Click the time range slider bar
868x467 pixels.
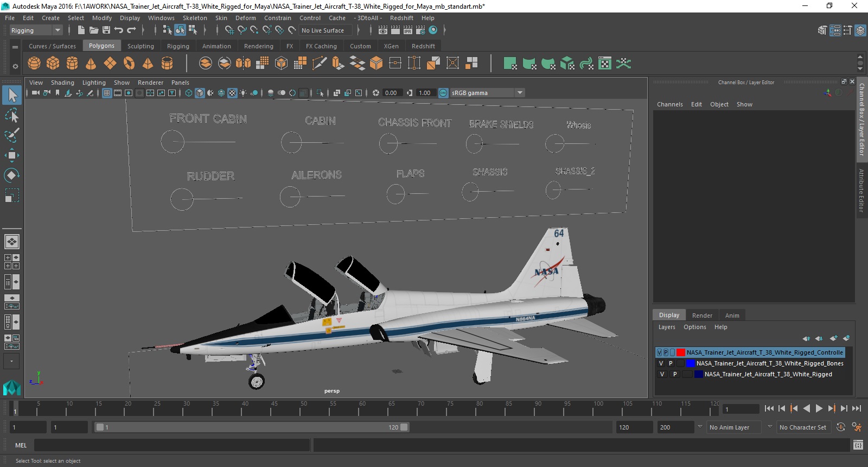252,427
